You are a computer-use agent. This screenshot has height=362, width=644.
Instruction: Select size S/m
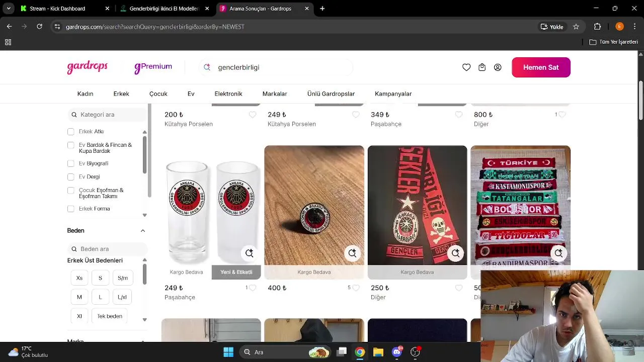pyautogui.click(x=123, y=278)
